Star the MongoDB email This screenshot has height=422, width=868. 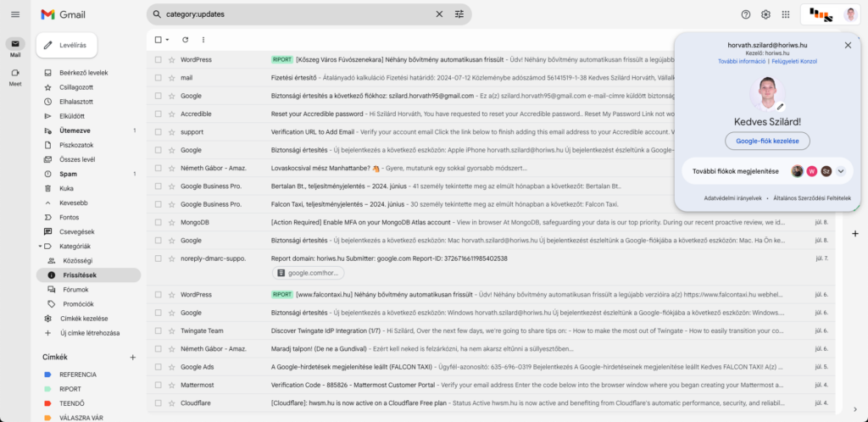(x=171, y=222)
